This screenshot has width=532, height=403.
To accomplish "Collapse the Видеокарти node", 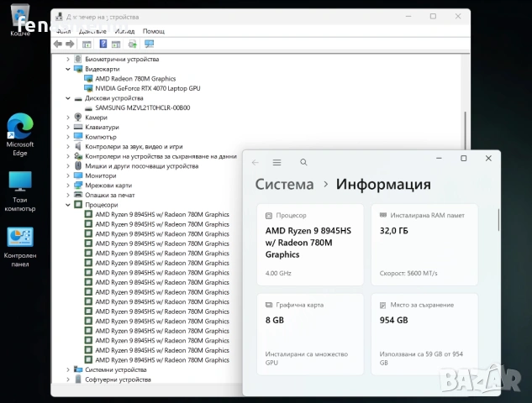I will [68, 69].
